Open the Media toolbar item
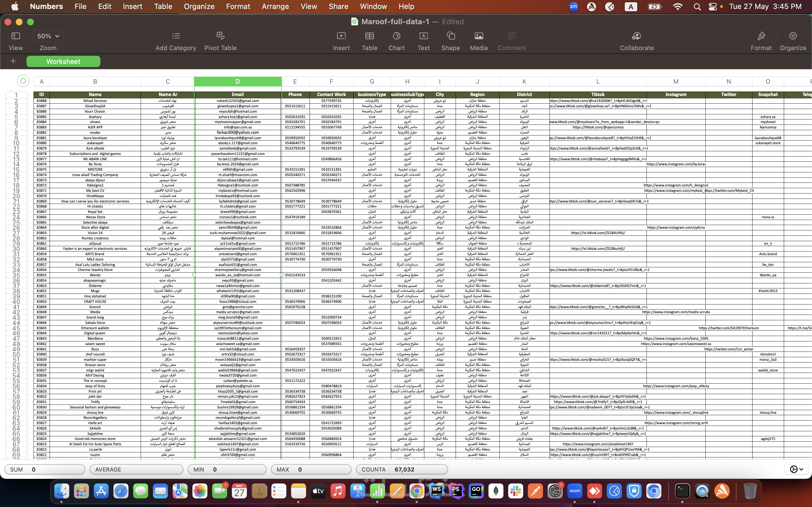 click(478, 36)
